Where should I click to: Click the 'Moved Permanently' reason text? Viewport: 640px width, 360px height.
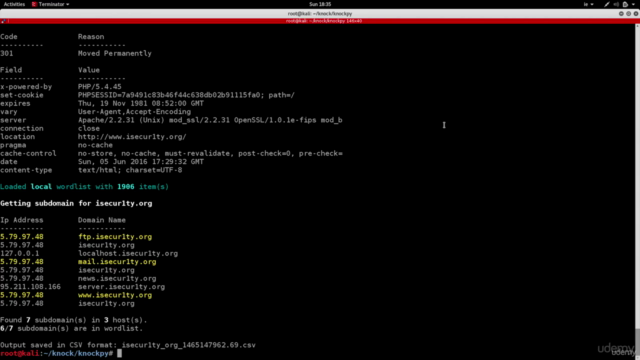pos(115,53)
